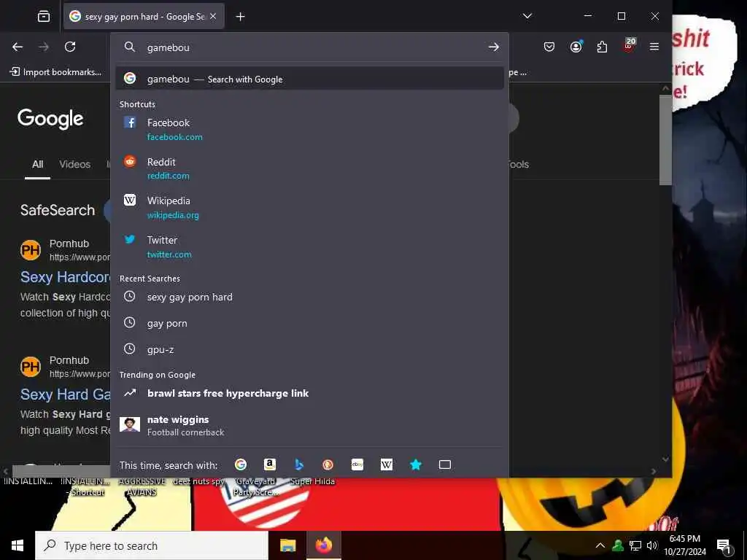Search this time with the DuckDuckGo icon
Image resolution: width=747 pixels, height=560 pixels.
click(328, 464)
